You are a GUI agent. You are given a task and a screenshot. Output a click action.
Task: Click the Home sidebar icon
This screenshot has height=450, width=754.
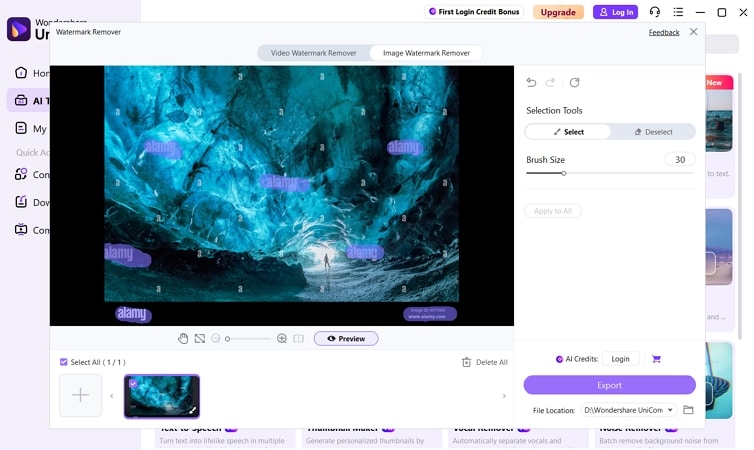(x=21, y=73)
